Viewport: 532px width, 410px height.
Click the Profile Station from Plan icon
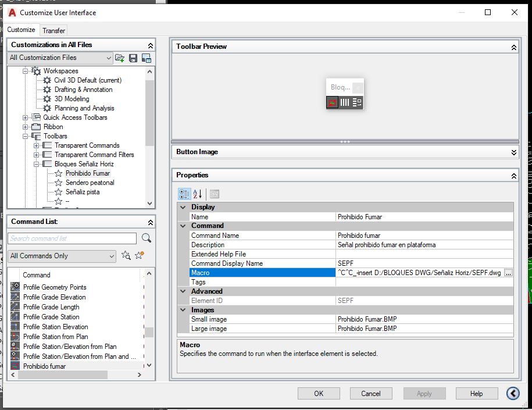(x=15, y=337)
